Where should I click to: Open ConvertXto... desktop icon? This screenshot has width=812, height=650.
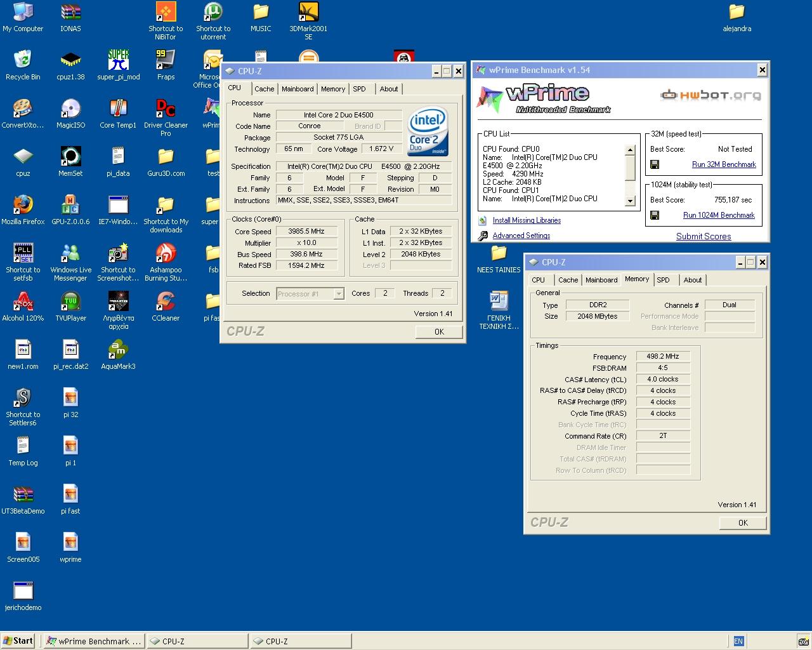[23, 114]
